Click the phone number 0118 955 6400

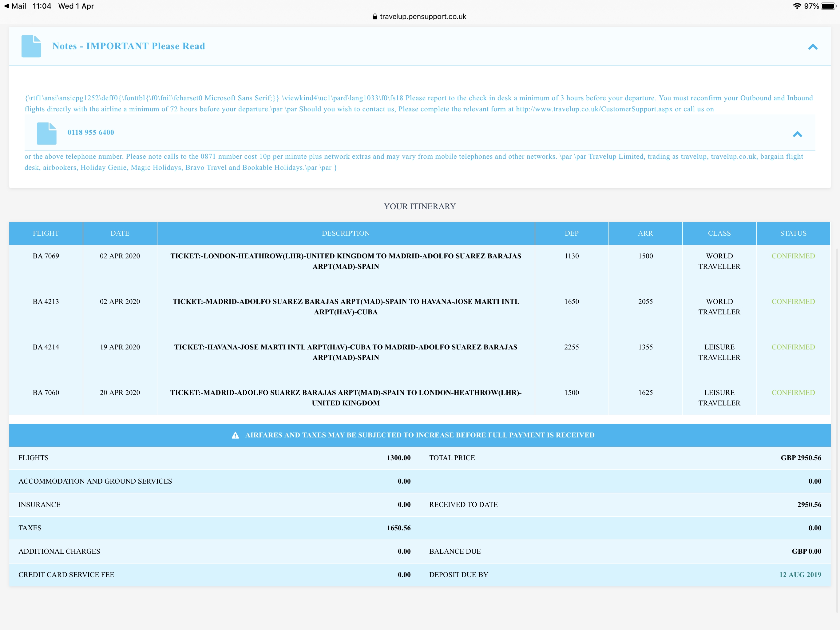(x=91, y=132)
